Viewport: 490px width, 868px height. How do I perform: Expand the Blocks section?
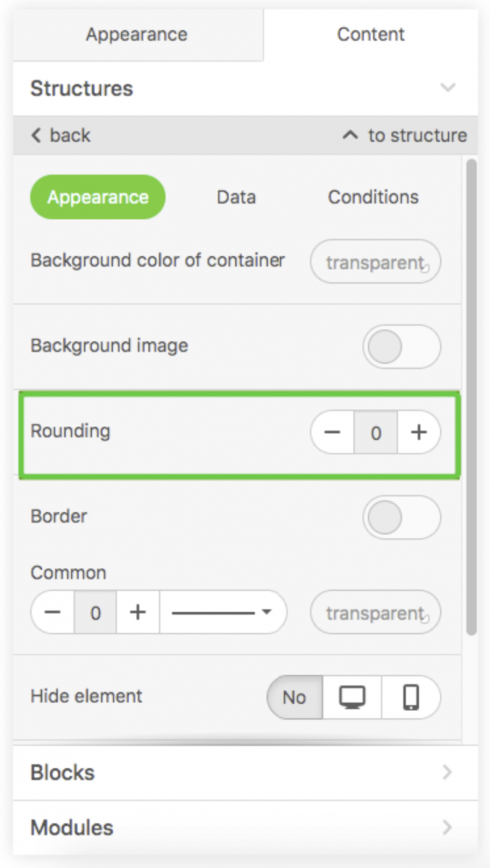pyautogui.click(x=245, y=773)
